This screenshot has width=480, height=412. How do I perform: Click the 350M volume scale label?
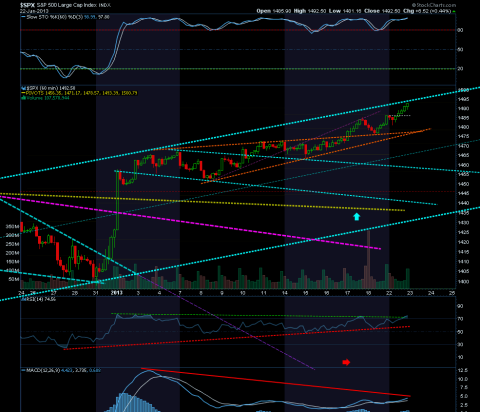point(12,227)
